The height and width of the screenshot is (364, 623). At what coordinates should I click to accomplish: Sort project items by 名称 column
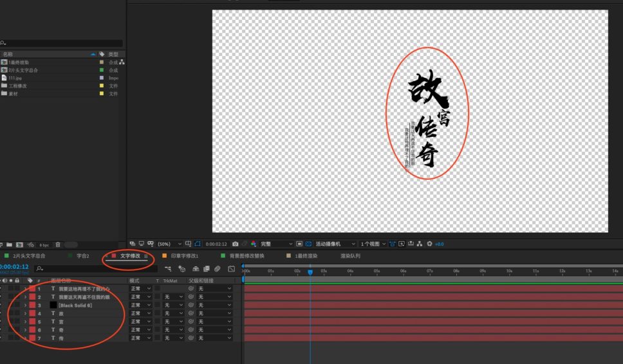pyautogui.click(x=8, y=54)
